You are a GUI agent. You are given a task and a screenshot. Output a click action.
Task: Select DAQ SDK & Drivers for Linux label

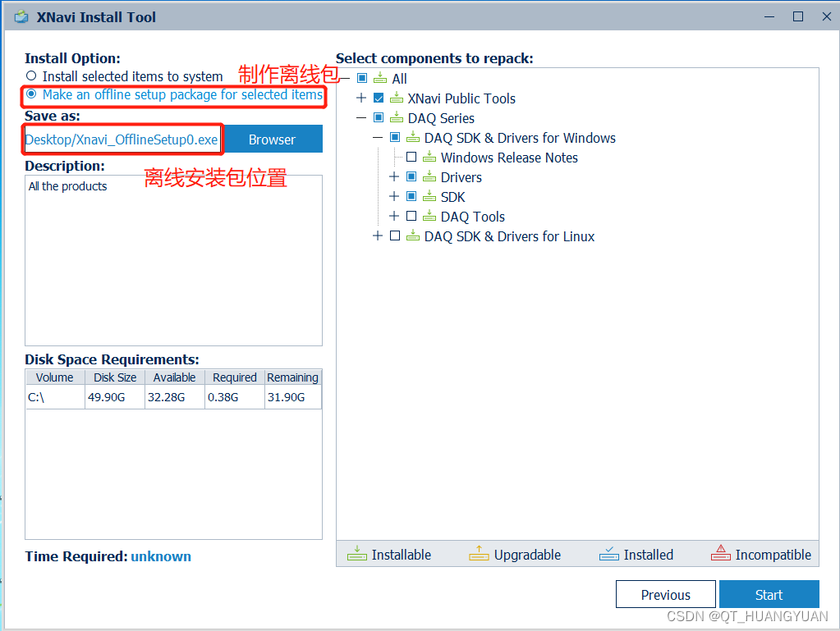509,236
